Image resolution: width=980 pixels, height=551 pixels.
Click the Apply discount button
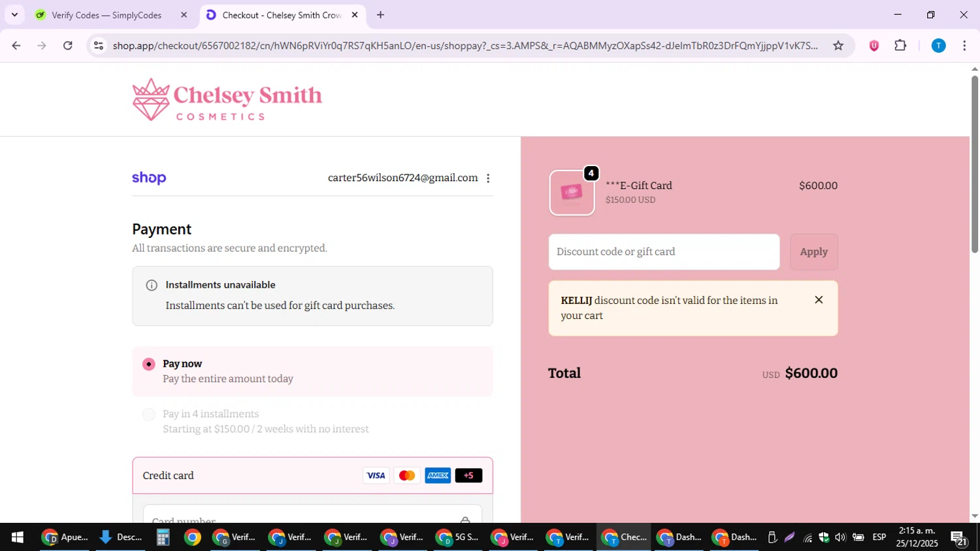click(x=814, y=252)
